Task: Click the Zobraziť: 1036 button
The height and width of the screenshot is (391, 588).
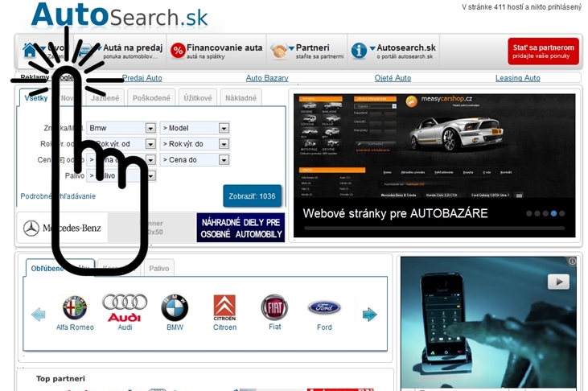Action: 252,195
